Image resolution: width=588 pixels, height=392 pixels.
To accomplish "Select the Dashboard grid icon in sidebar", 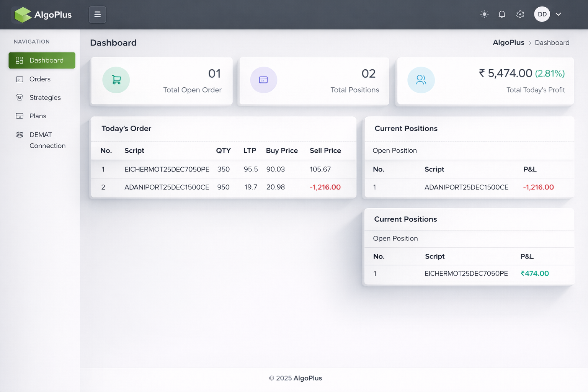I will click(x=19, y=60).
